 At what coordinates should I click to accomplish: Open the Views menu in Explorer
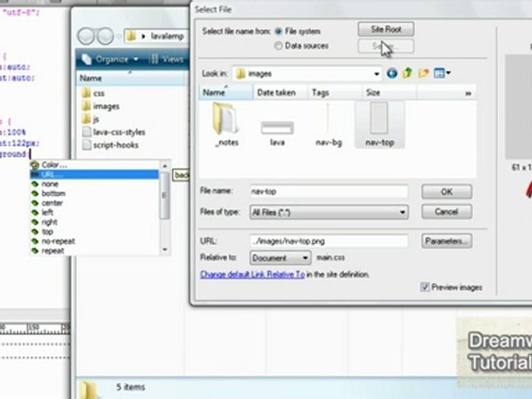(x=167, y=59)
